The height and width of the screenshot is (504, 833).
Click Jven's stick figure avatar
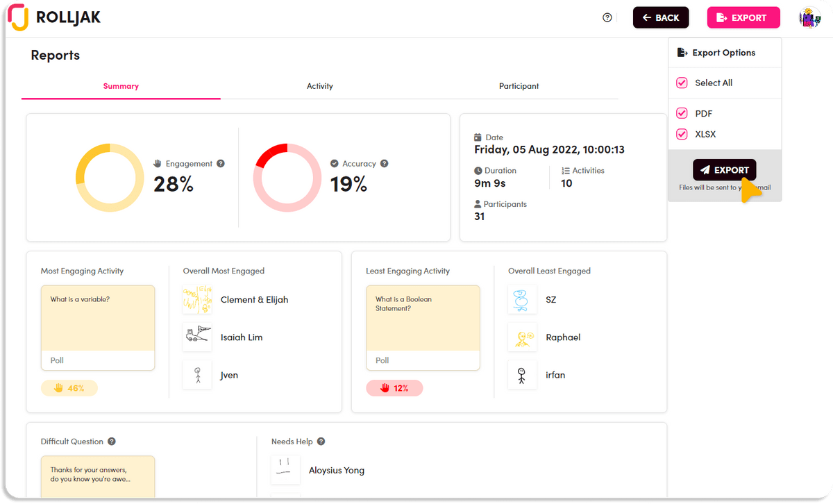[197, 375]
